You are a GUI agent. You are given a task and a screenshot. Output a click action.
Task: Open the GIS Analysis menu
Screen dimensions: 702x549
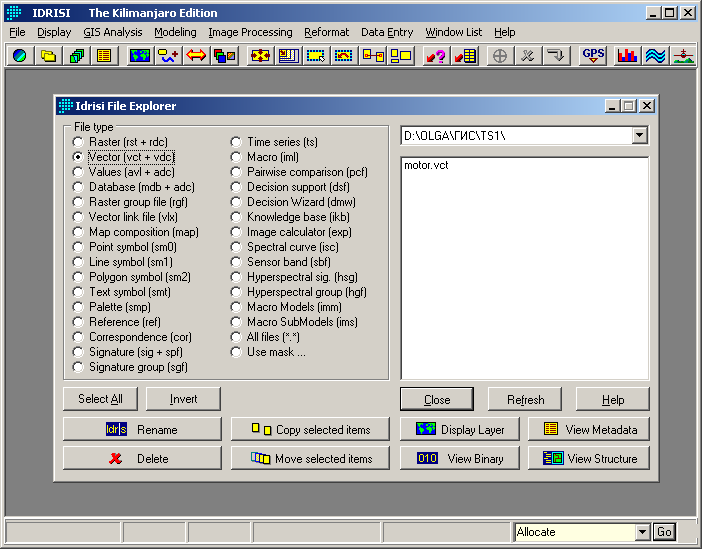click(x=113, y=32)
